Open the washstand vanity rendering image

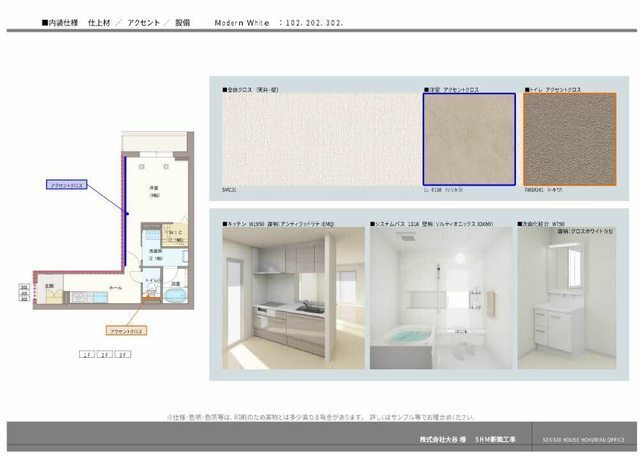(563, 298)
